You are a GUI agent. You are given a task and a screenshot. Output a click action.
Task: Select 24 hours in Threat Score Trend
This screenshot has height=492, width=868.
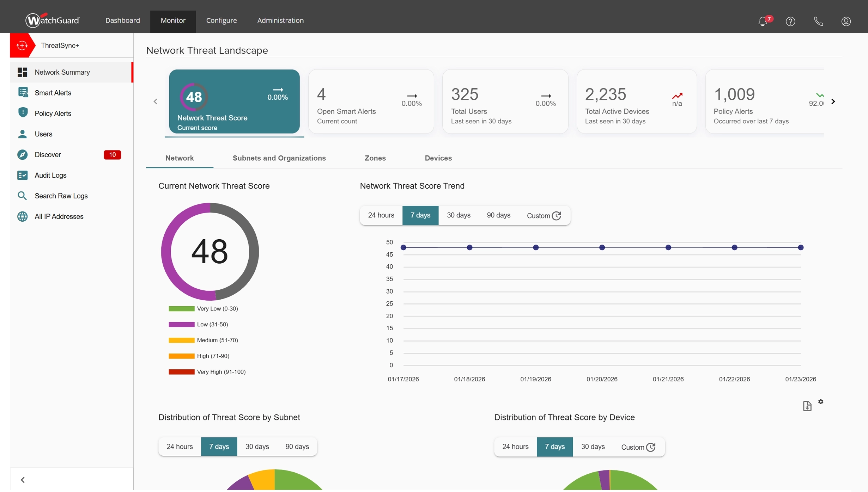[381, 215]
